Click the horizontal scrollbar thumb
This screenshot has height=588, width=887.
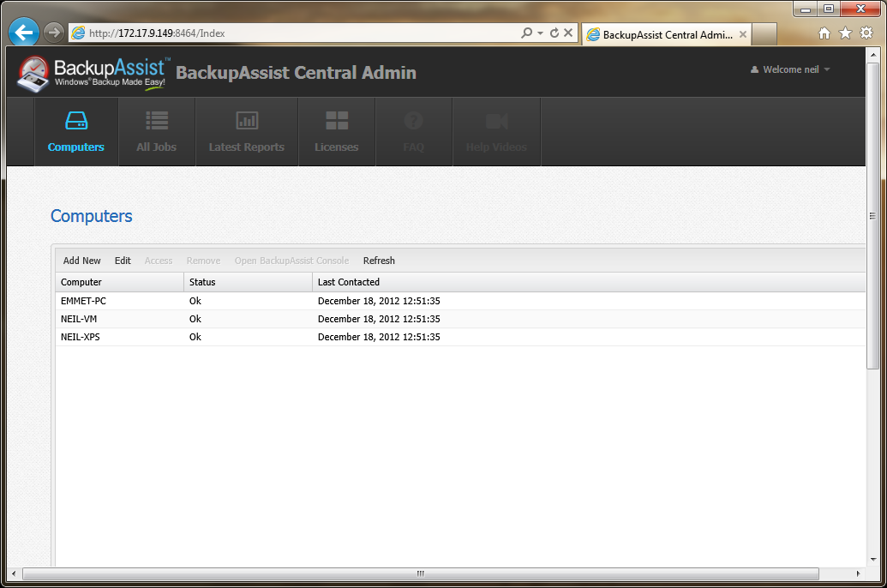(x=420, y=573)
